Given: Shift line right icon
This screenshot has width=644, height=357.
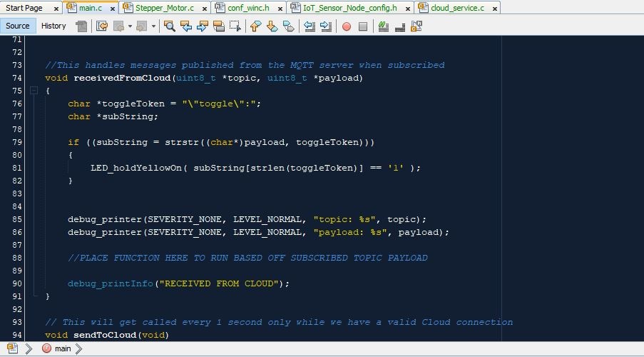Looking at the screenshot, I should [326, 26].
